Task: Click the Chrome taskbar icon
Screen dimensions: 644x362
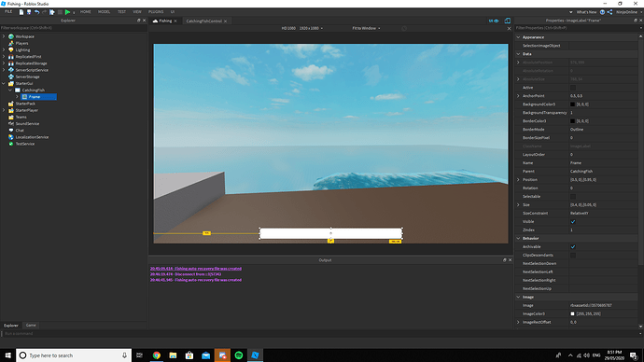Action: [157, 355]
